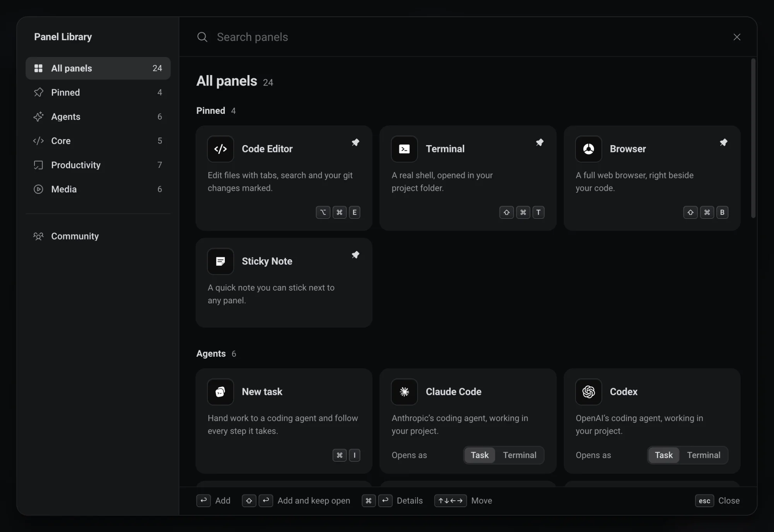Image resolution: width=774 pixels, height=532 pixels.
Task: Set Claude Code to open as Task
Action: [x=479, y=455]
